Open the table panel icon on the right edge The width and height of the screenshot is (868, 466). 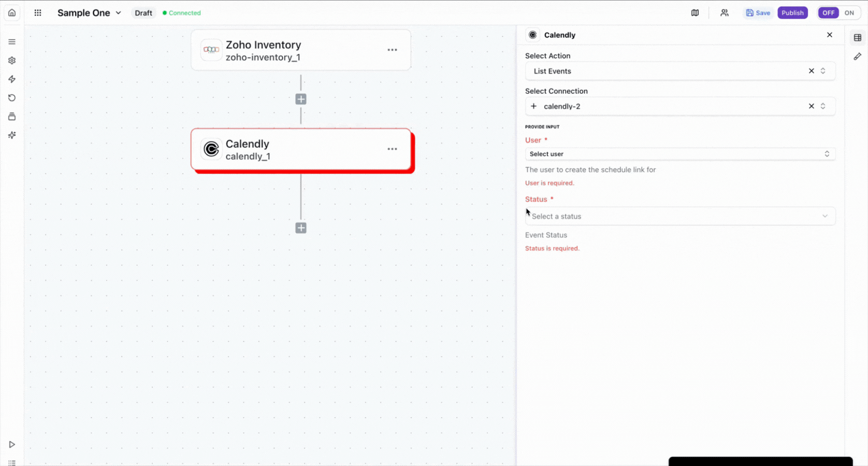(858, 37)
